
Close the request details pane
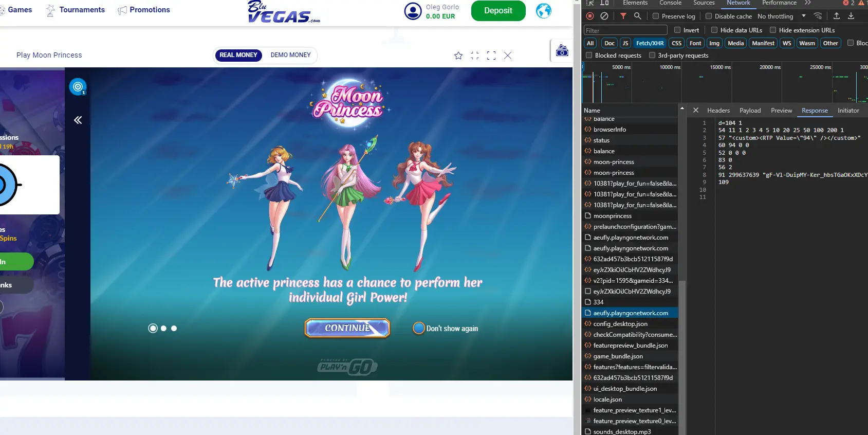(x=696, y=110)
